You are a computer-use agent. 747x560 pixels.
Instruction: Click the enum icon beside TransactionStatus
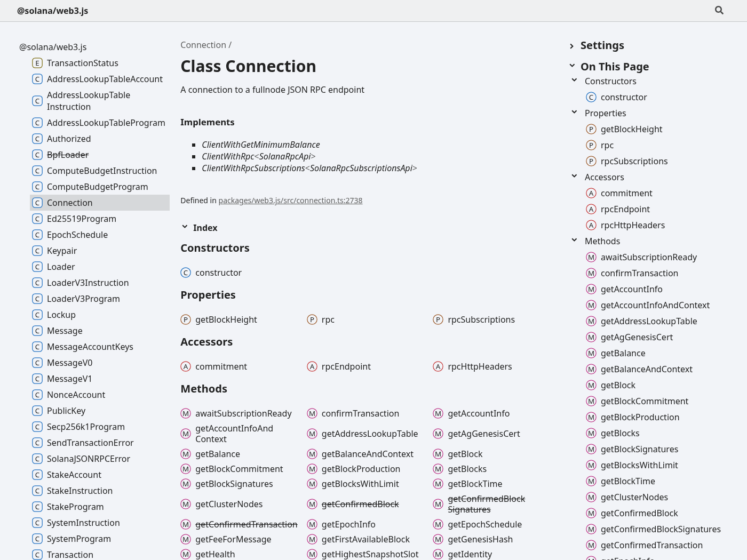tap(37, 63)
